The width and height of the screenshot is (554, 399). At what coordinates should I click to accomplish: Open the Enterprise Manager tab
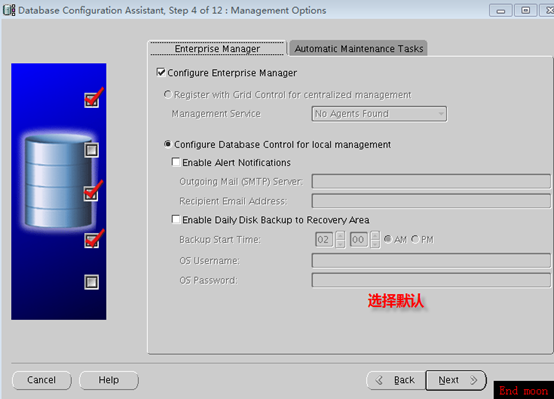(x=217, y=48)
